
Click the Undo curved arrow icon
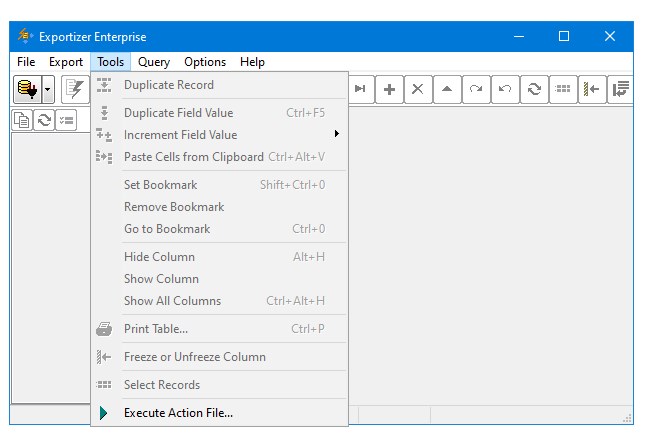pos(505,89)
